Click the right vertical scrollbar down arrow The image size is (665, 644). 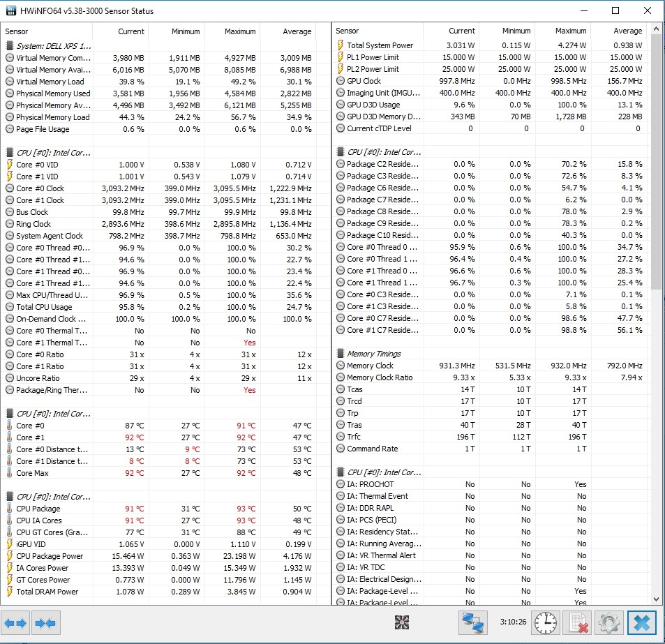tap(656, 599)
